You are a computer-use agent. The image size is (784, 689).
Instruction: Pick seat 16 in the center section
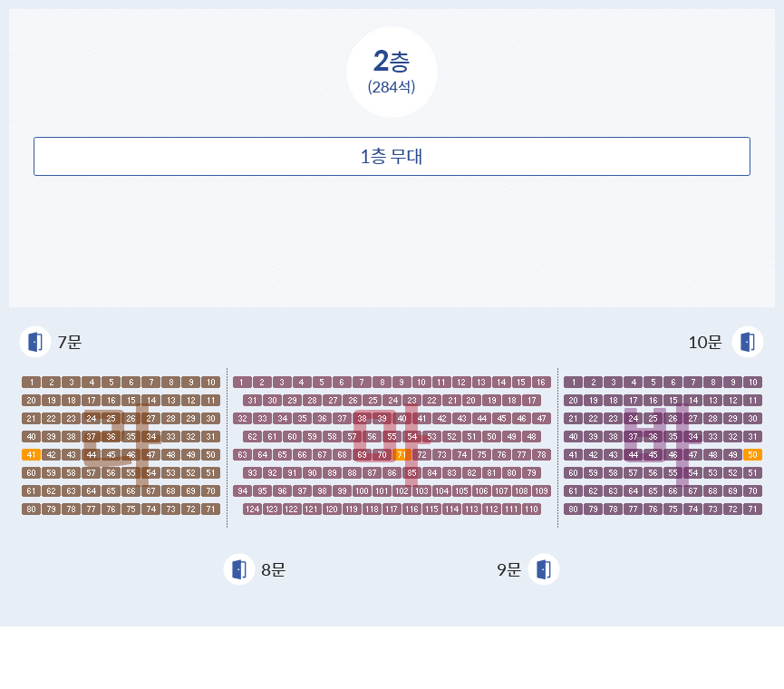click(541, 383)
